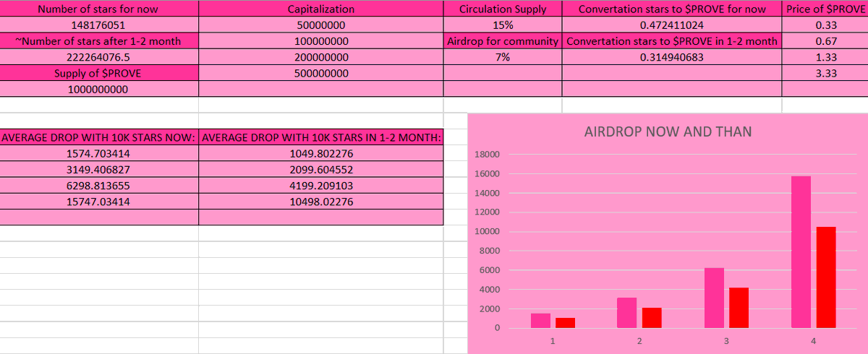Screen dimensions: 868x354
Task: Click the red bar in chart category 1
Action: [x=565, y=323]
